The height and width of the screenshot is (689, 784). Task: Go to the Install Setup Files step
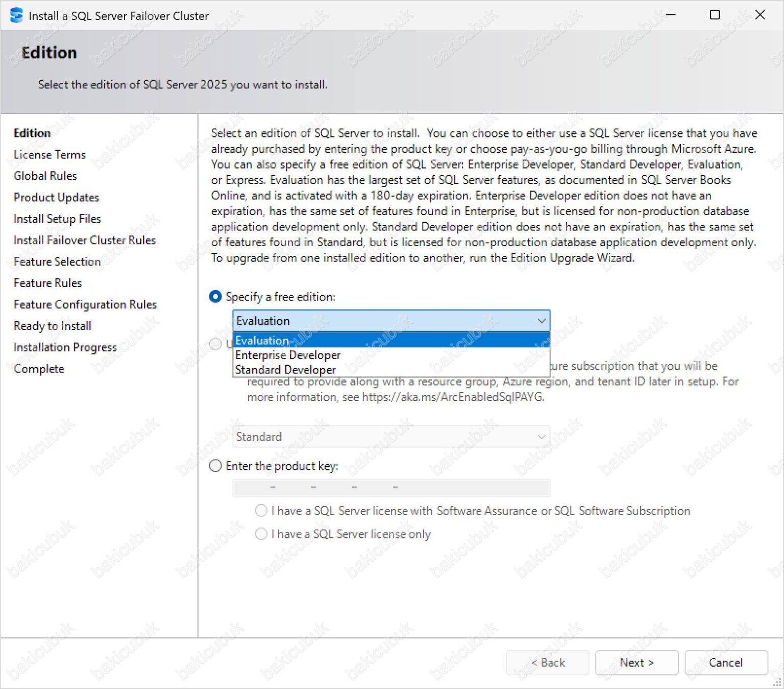click(57, 219)
